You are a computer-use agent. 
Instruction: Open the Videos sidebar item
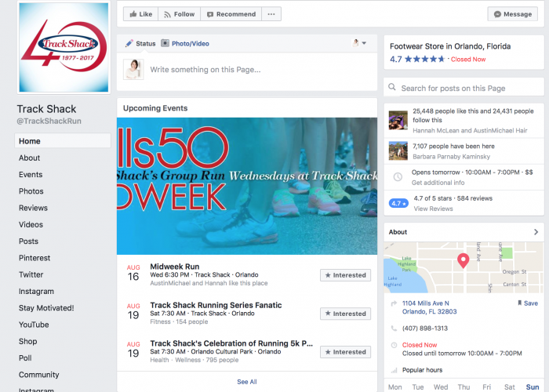tap(31, 225)
